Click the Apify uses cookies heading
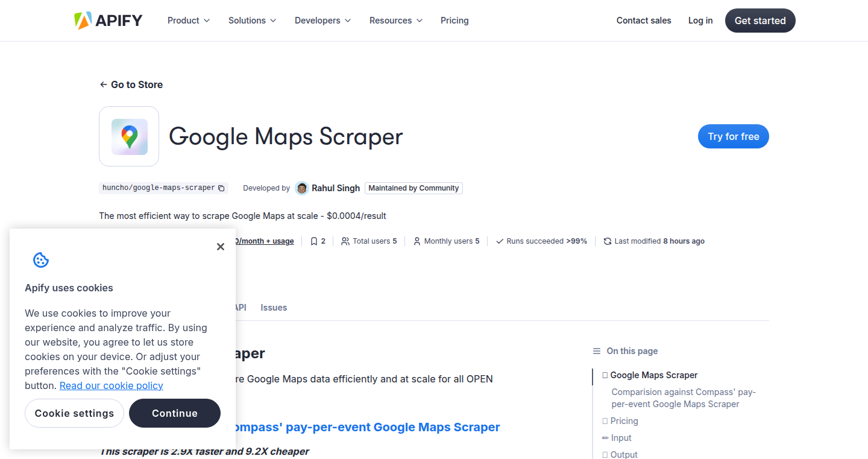The image size is (868, 459). point(69,288)
